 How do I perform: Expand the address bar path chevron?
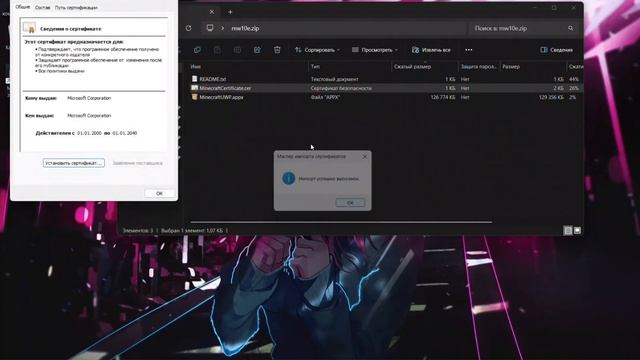(x=222, y=28)
